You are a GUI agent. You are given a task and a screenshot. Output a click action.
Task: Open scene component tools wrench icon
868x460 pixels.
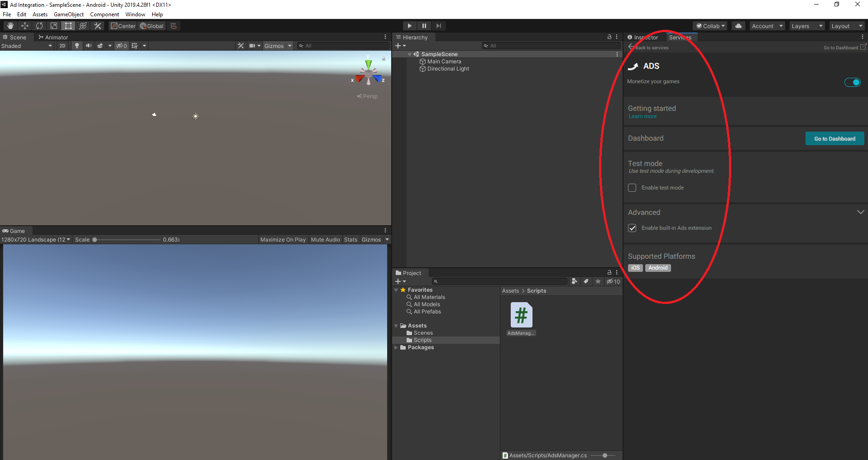(240, 46)
